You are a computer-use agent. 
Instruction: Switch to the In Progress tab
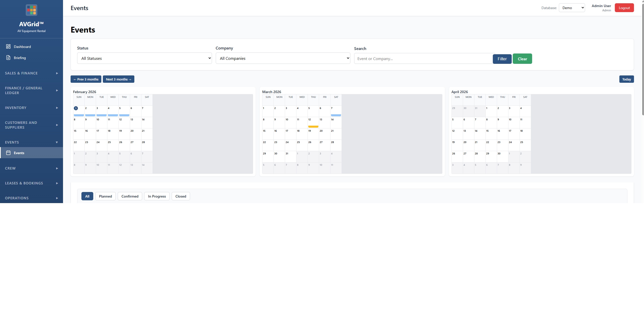point(157,196)
